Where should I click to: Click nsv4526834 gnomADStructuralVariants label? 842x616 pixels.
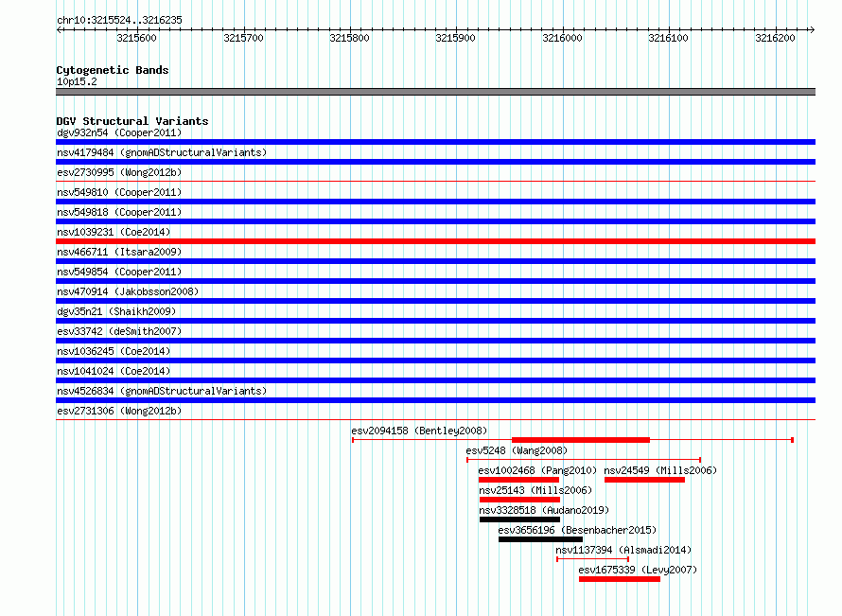pyautogui.click(x=162, y=391)
